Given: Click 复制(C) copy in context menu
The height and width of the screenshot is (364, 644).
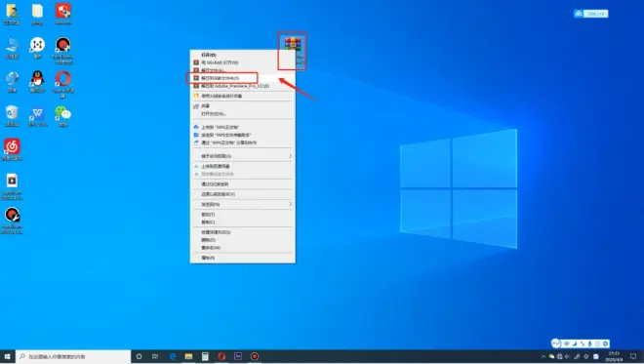Looking at the screenshot, I should [242, 222].
